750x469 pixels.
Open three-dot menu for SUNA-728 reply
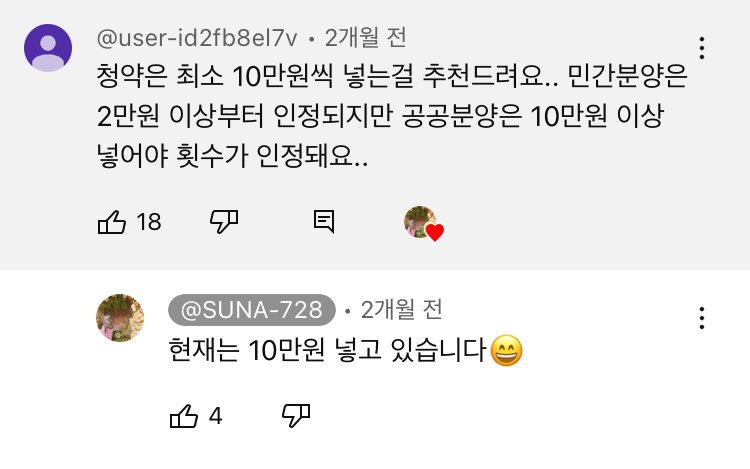click(x=703, y=318)
